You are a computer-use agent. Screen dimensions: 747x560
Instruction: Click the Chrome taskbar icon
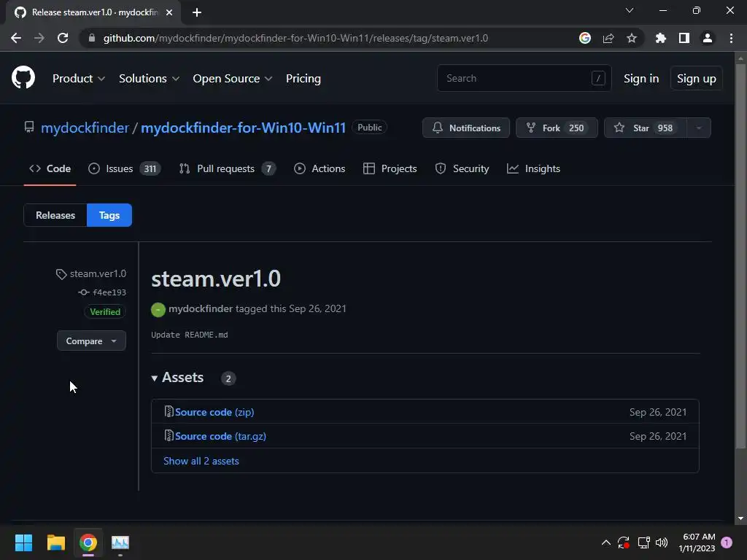pos(88,542)
